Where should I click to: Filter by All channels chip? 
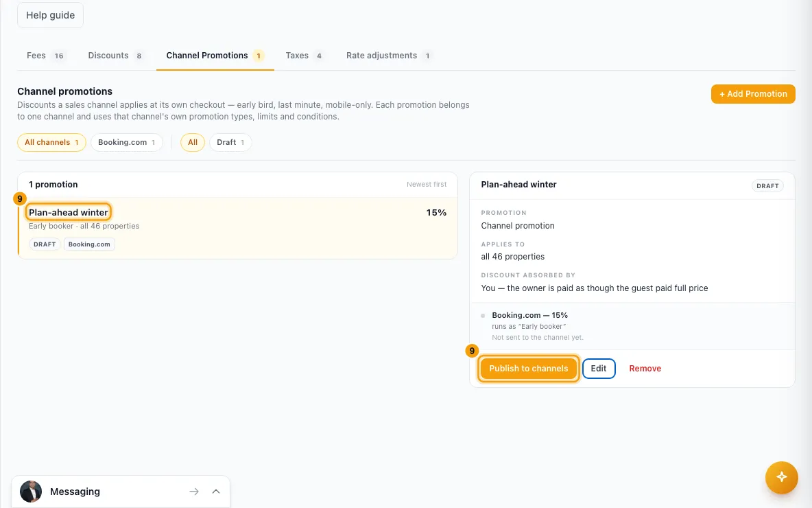coord(52,142)
